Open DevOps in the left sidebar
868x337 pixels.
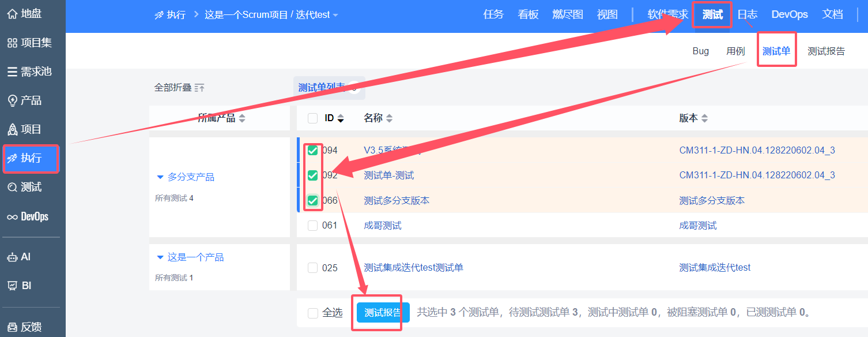28,216
